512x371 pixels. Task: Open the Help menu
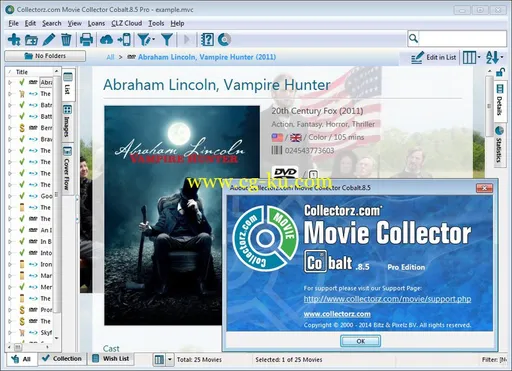pyautogui.click(x=177, y=23)
